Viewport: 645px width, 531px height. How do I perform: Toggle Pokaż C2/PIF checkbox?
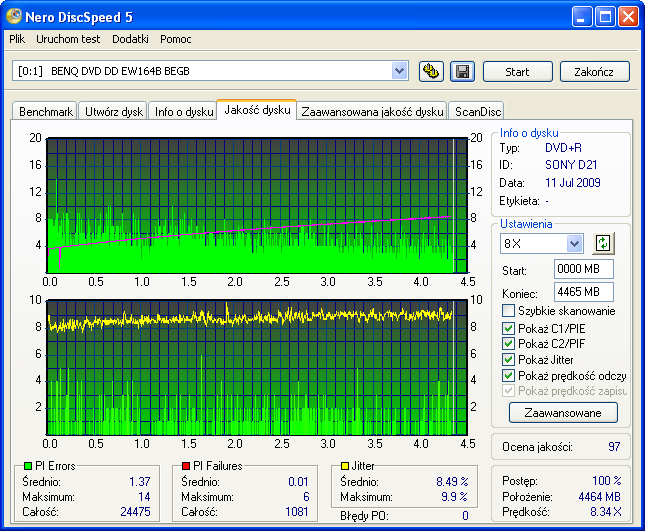[x=508, y=343]
